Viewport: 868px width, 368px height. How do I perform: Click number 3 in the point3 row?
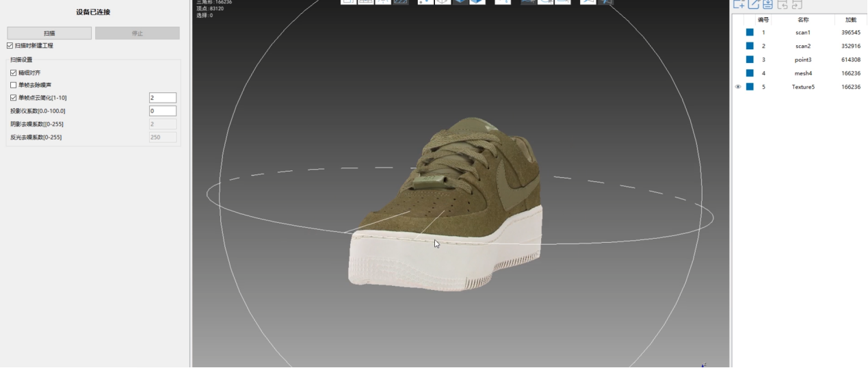[x=763, y=60]
